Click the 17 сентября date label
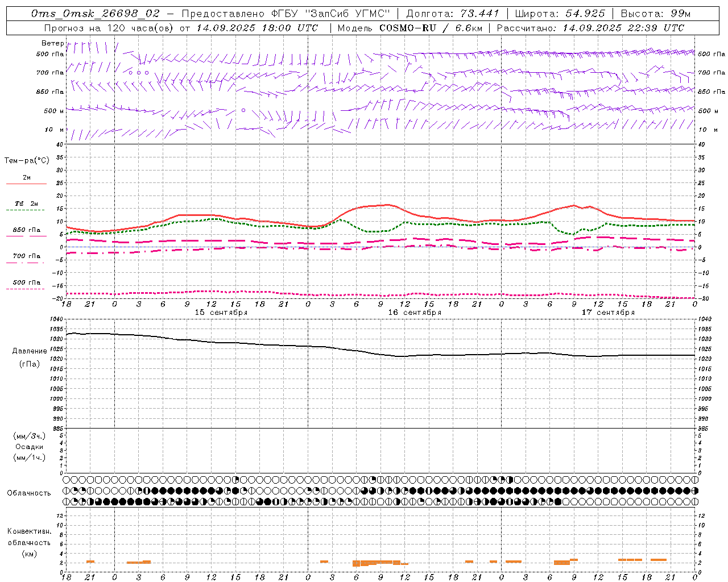This screenshot has width=728, height=582. click(608, 313)
